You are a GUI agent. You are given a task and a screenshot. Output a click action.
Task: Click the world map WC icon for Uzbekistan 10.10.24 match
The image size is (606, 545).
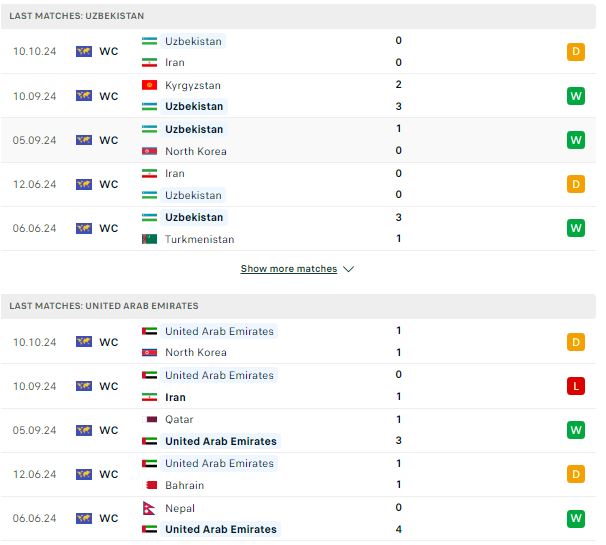(x=84, y=51)
